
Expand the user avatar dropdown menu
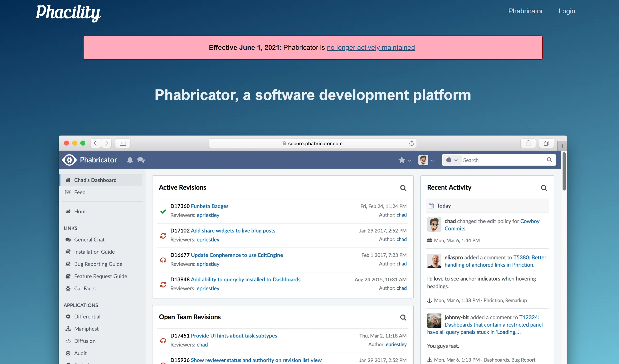[426, 159]
